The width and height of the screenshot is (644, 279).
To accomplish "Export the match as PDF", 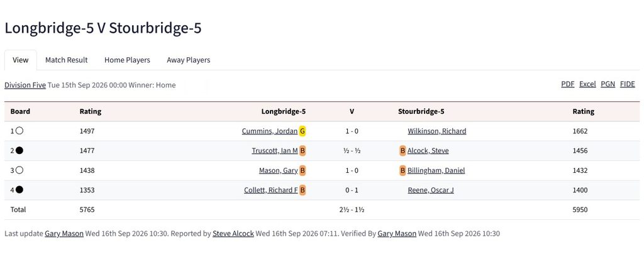I will pos(568,84).
